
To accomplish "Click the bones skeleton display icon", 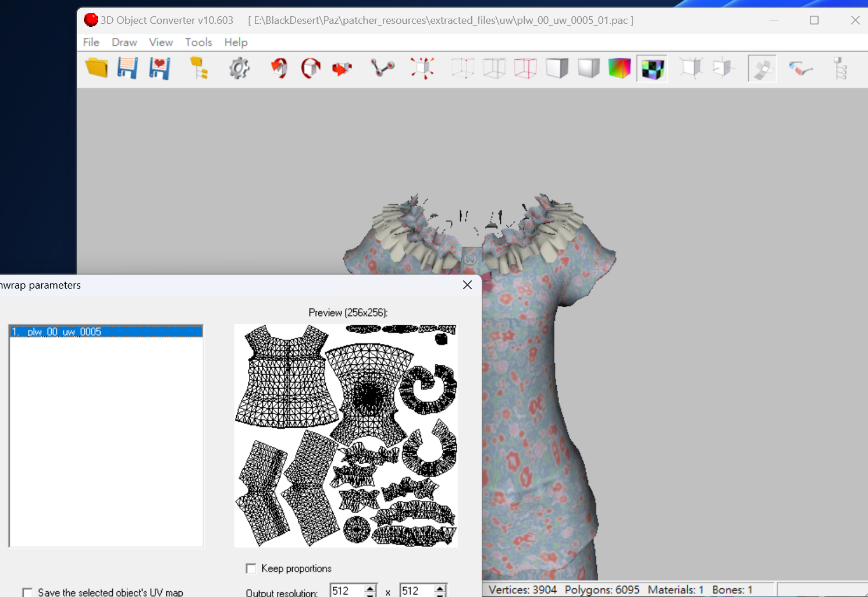I will pyautogui.click(x=382, y=68).
